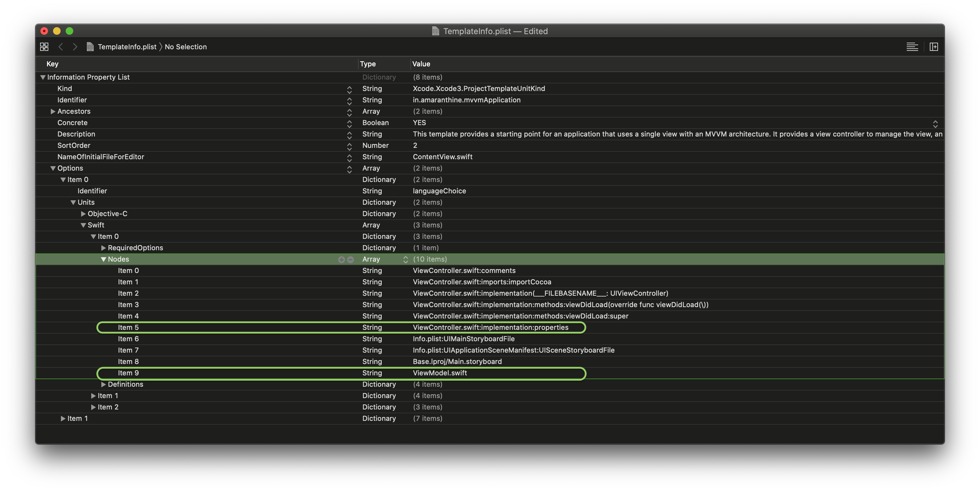Viewport: 980px width, 491px height.
Task: Open the related items grid icon
Action: (x=44, y=47)
